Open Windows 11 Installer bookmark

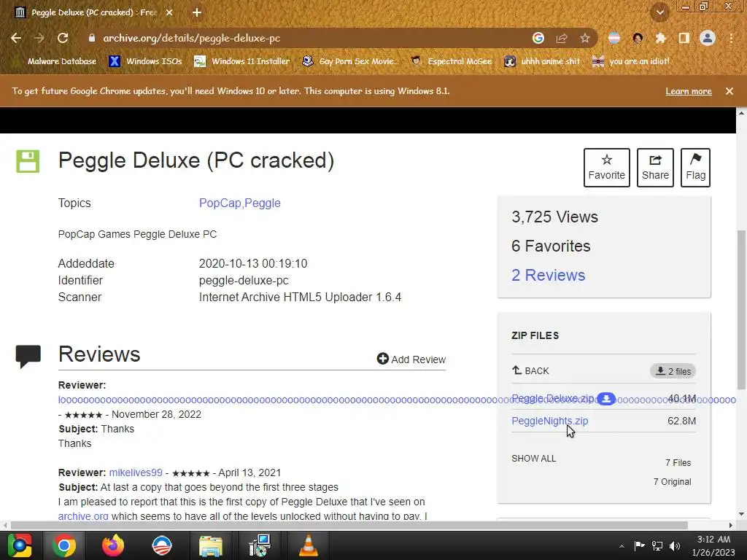point(242,61)
